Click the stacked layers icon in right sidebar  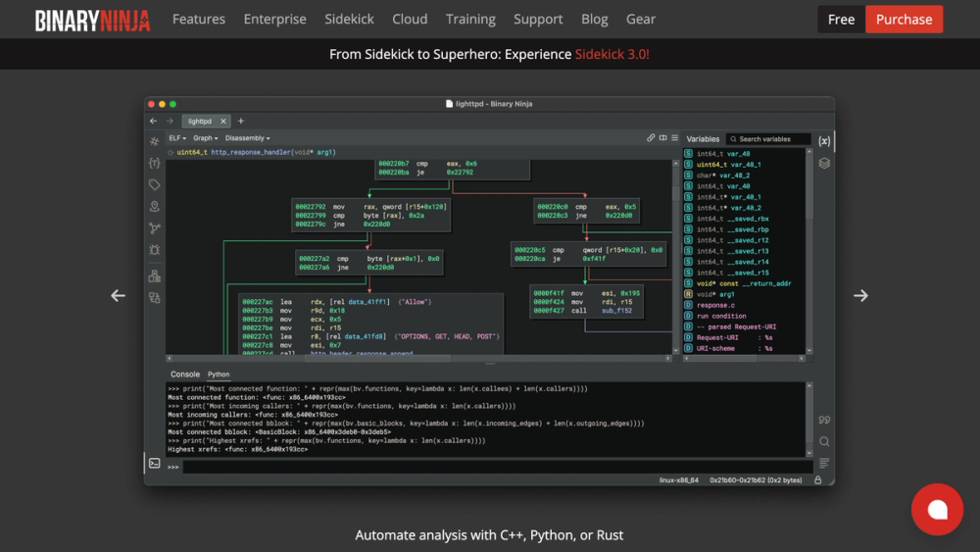pyautogui.click(x=824, y=163)
